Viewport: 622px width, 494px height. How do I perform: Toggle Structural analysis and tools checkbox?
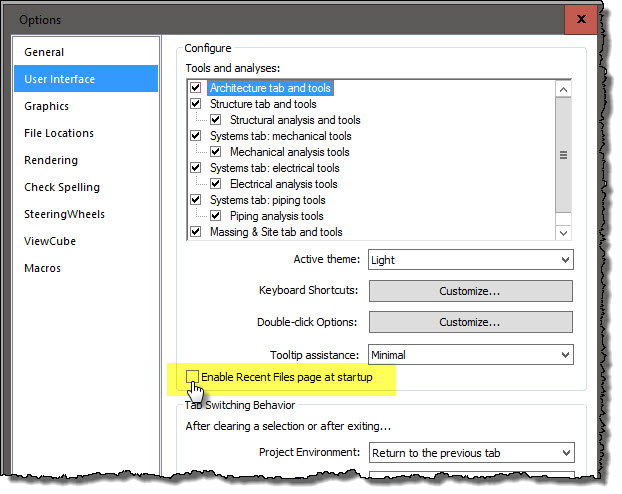pyautogui.click(x=215, y=119)
